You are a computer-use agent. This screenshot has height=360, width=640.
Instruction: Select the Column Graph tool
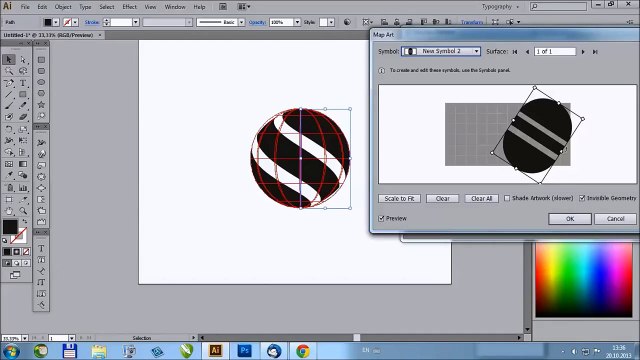[23, 188]
